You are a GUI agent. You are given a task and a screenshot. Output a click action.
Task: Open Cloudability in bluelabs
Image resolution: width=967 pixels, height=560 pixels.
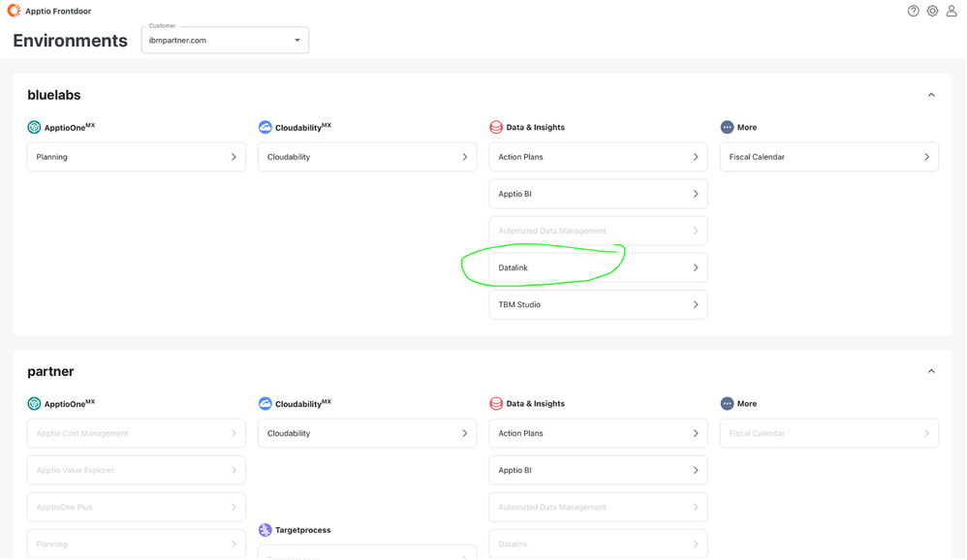tap(367, 157)
